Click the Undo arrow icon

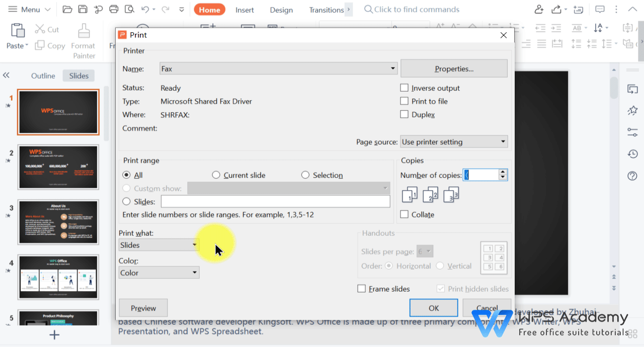(x=145, y=9)
